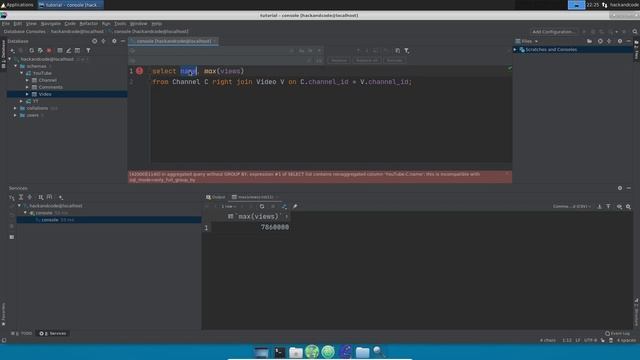Open Applications menu in system panel
This screenshot has height=360, width=640.
[17, 5]
